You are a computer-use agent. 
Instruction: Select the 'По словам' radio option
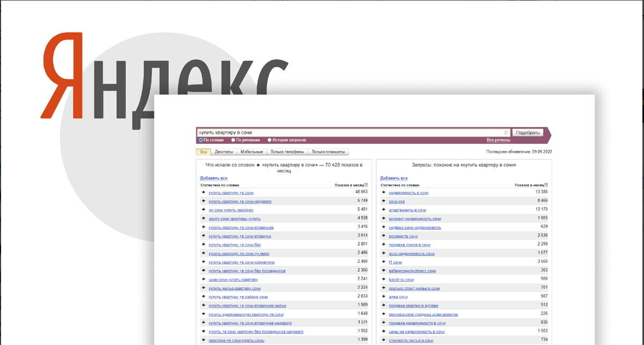click(x=201, y=140)
